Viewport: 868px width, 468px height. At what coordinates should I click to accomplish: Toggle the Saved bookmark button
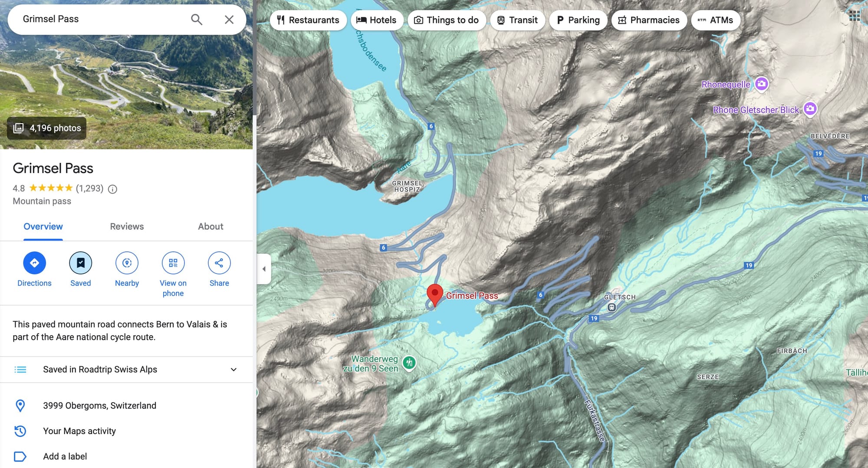[x=81, y=263]
